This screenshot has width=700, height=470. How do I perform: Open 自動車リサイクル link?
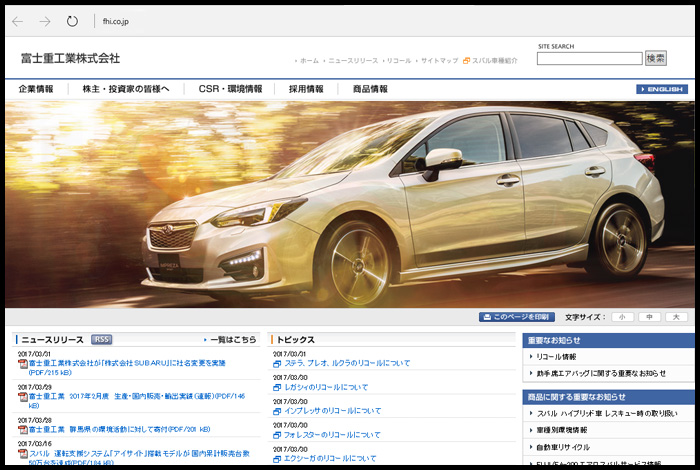563,447
